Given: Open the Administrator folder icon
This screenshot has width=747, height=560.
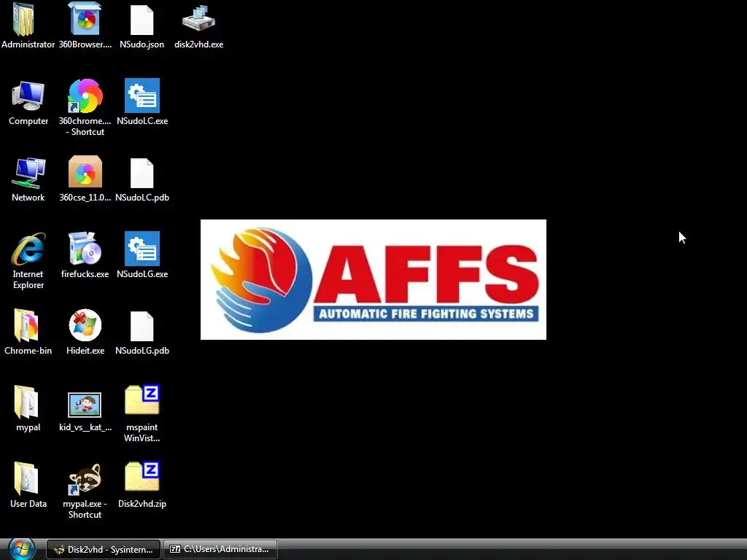Looking at the screenshot, I should pos(24,19).
